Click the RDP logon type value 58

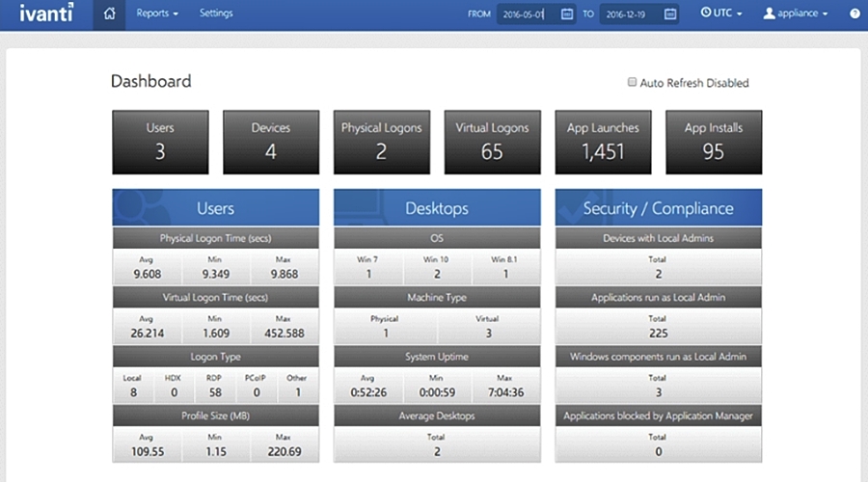[215, 392]
